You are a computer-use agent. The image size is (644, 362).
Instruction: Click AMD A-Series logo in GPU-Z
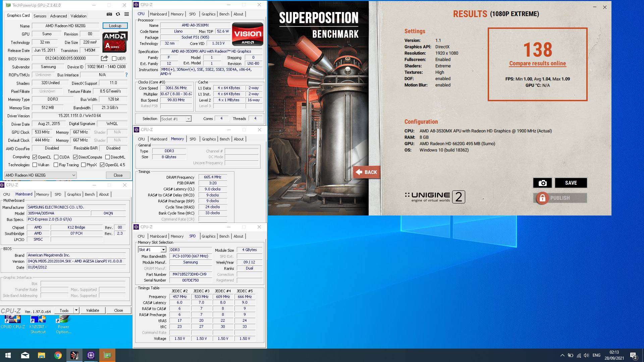click(x=115, y=42)
